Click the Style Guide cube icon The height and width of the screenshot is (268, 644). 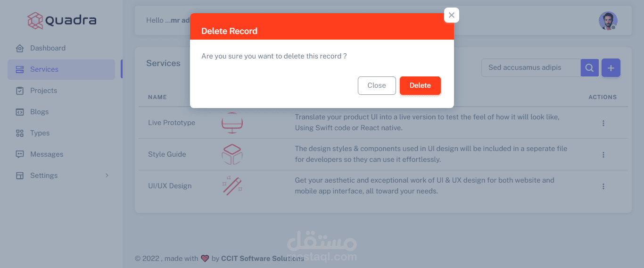tap(232, 154)
